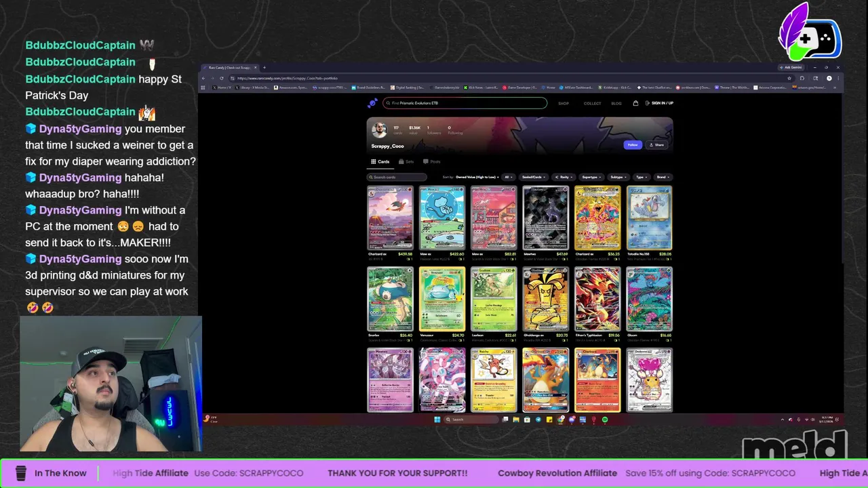868x488 pixels.
Task: Open the Gloom $16.65 card
Action: point(650,299)
